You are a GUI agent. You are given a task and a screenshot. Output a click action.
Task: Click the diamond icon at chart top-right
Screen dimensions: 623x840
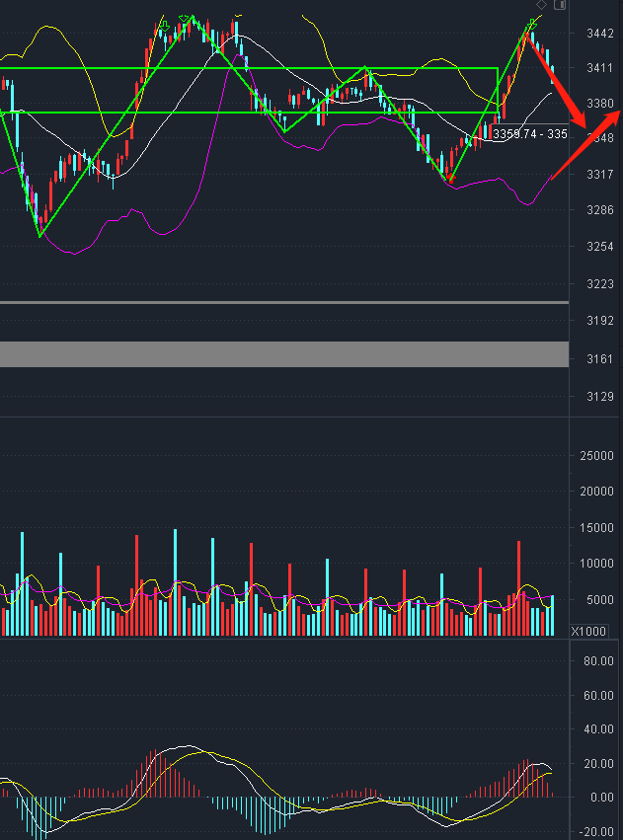pos(541,5)
